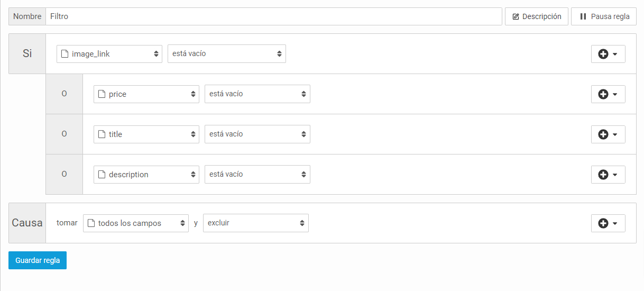644x291 pixels.
Task: Change title condition 'está vacío' dropdown
Action: 257,134
